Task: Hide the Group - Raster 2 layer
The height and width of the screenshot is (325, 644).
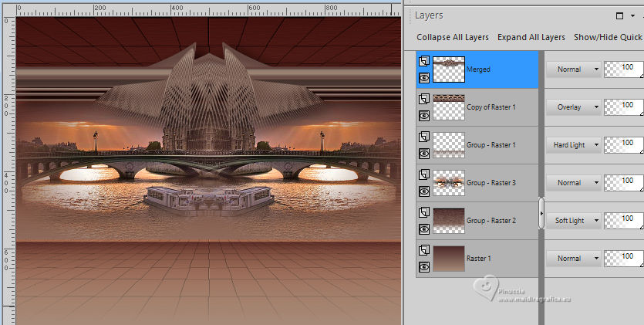Action: (x=423, y=229)
